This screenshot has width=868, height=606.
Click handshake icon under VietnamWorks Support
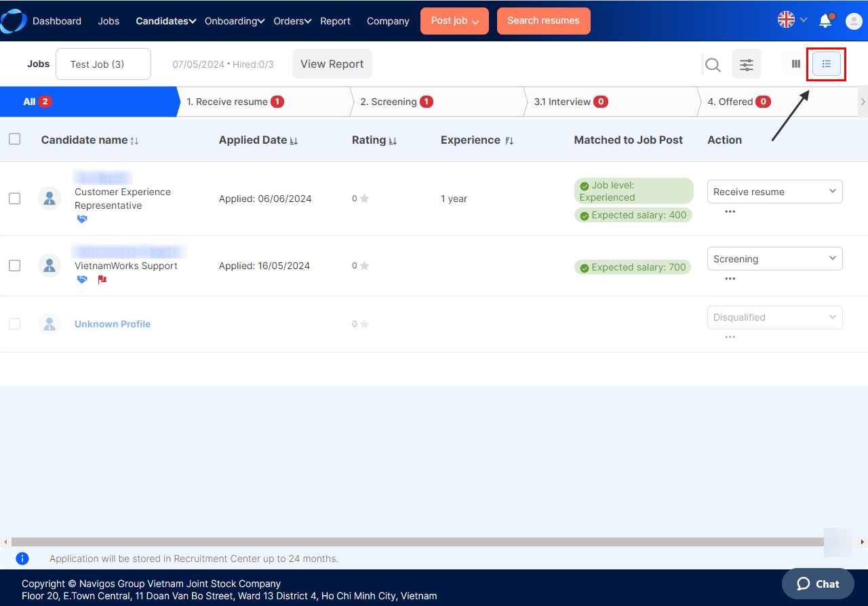[82, 279]
